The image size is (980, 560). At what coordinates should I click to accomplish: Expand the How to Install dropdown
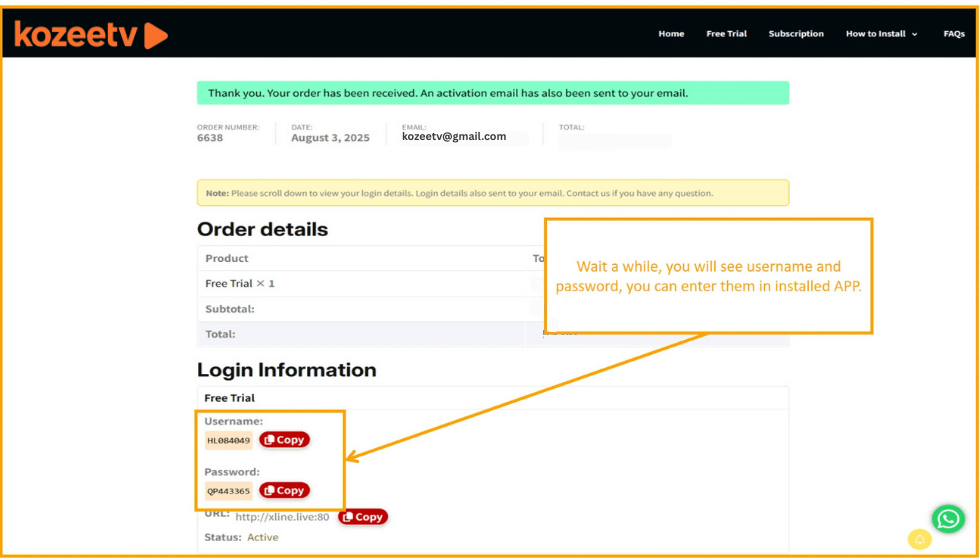881,34
